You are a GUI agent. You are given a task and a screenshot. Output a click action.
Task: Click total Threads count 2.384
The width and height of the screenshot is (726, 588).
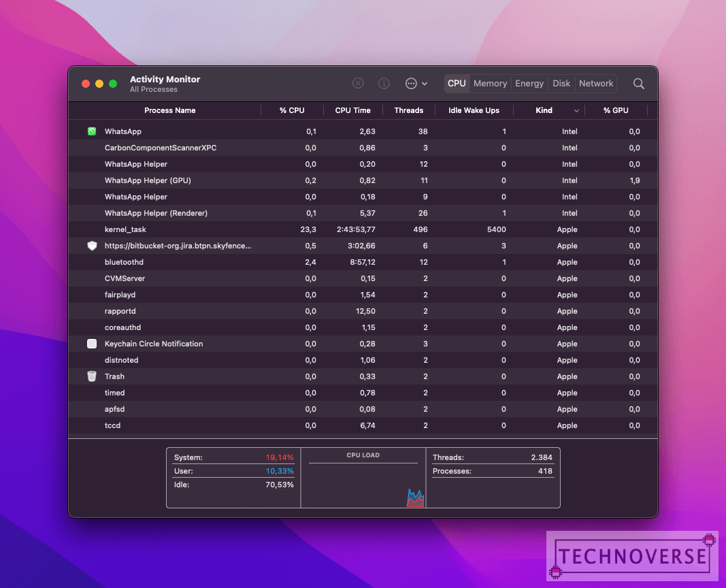click(x=542, y=457)
